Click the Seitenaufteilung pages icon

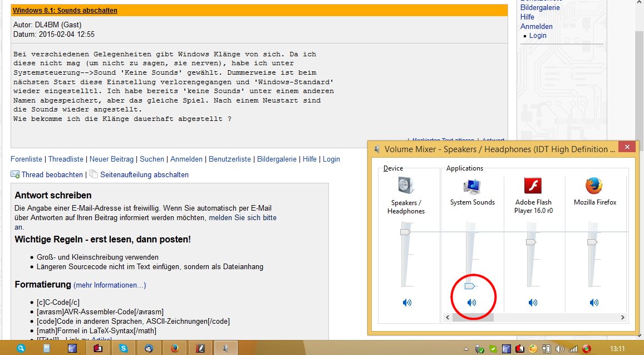pos(94,174)
